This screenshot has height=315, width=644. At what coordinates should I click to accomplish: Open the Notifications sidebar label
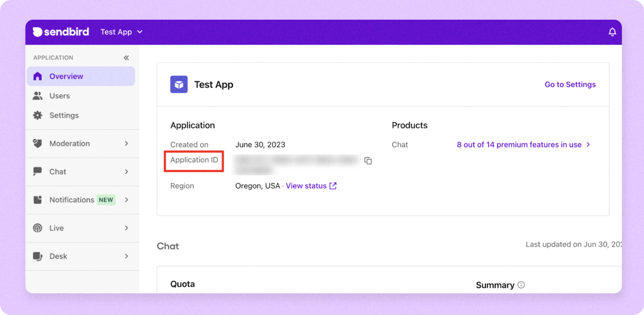72,200
